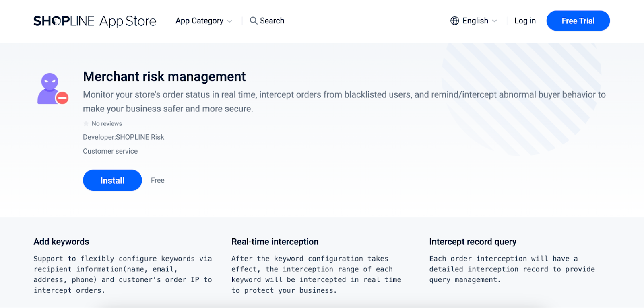Screen dimensions: 644x308
Task: Click the Merchant risk management app icon
Action: (x=53, y=89)
